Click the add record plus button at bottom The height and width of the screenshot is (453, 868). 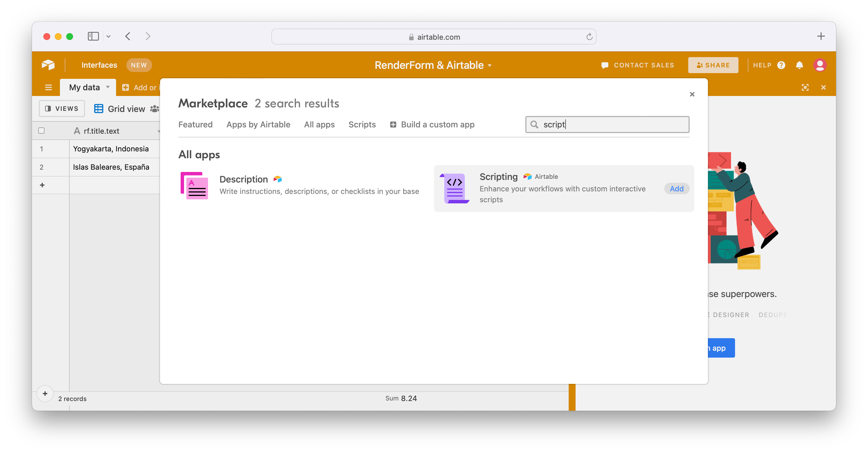tap(45, 393)
